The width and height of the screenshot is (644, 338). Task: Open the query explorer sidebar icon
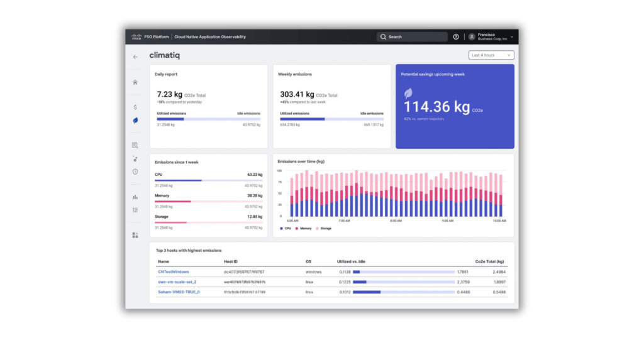click(135, 145)
